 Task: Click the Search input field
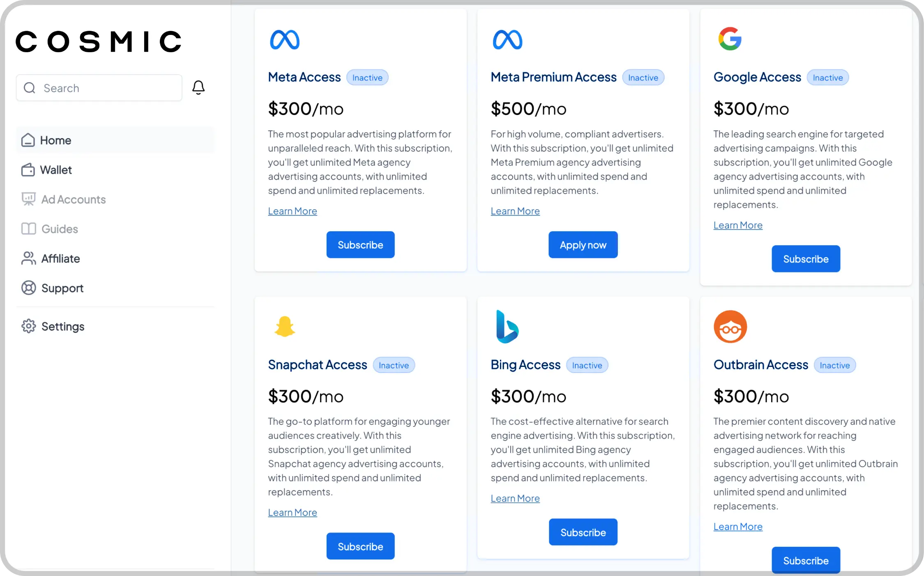pos(99,88)
